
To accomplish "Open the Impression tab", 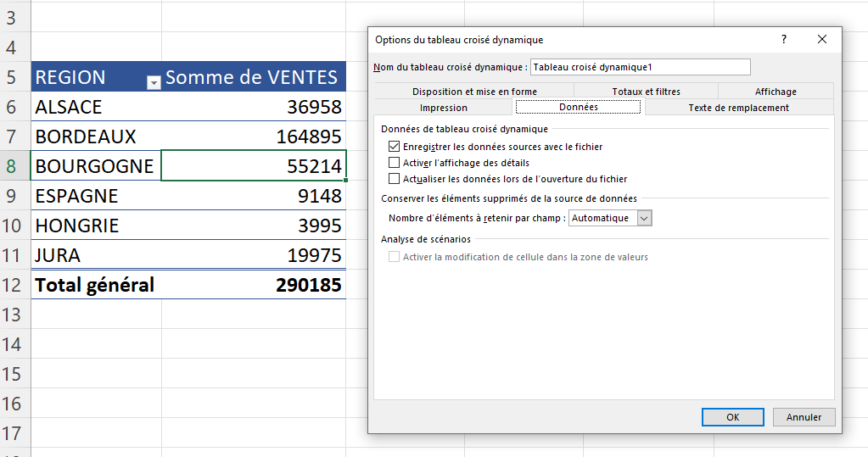I will [444, 108].
